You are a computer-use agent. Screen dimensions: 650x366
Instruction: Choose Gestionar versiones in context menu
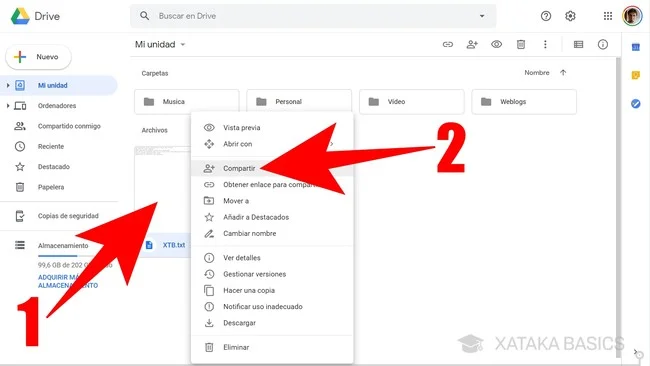tap(272, 274)
